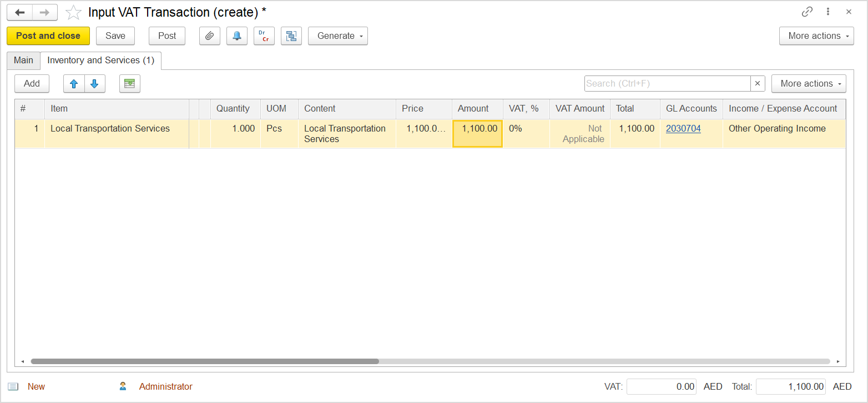Select Inventory and Services (1) tab
The image size is (868, 403).
point(101,61)
